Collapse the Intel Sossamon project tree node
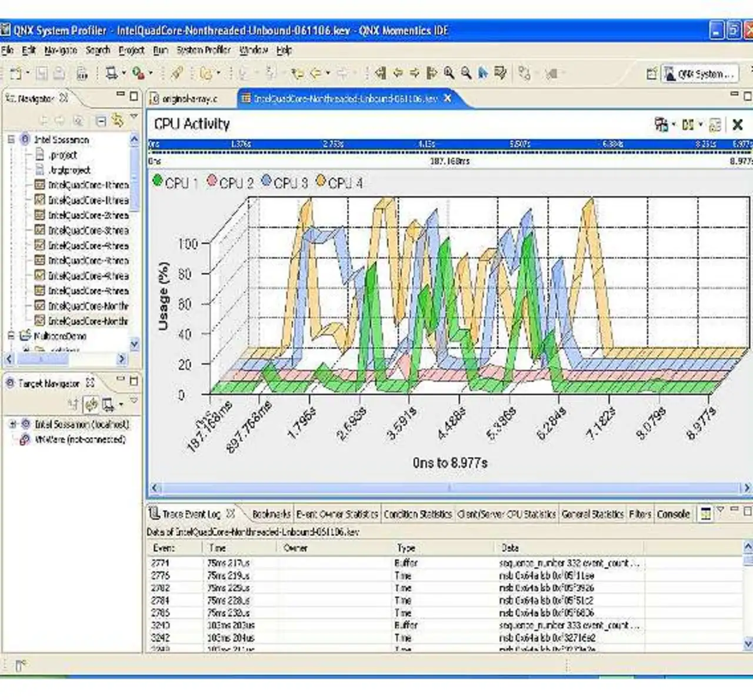 tap(11, 139)
